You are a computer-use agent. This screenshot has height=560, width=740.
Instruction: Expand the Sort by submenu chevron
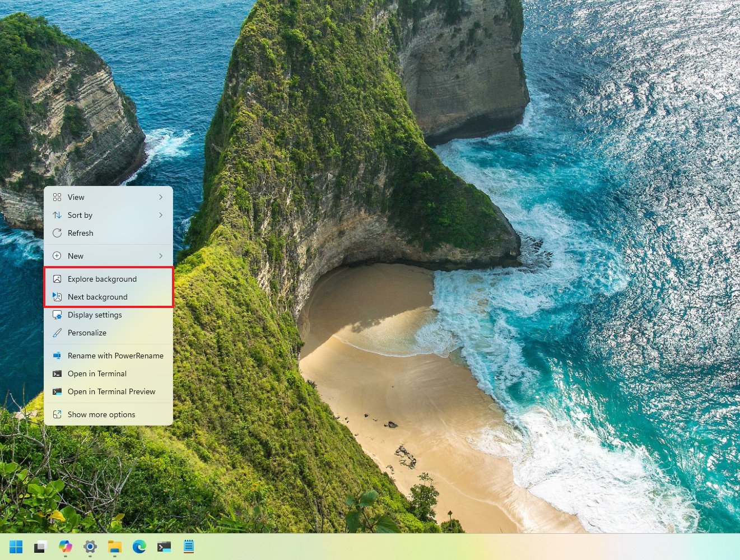(161, 215)
